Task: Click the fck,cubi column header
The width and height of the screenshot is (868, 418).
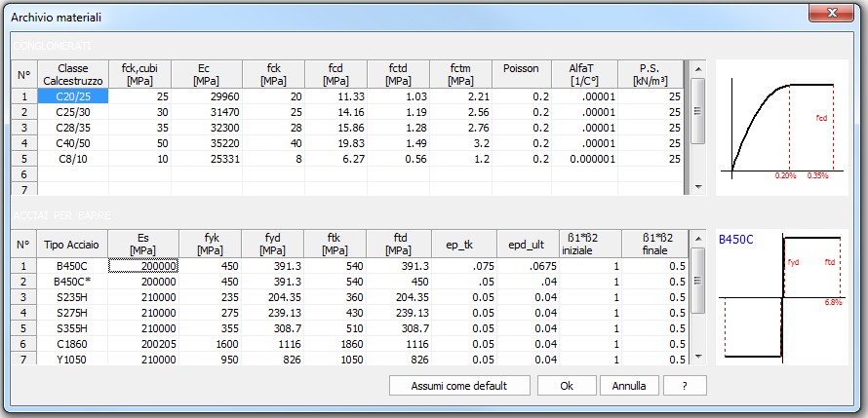Action: point(140,75)
